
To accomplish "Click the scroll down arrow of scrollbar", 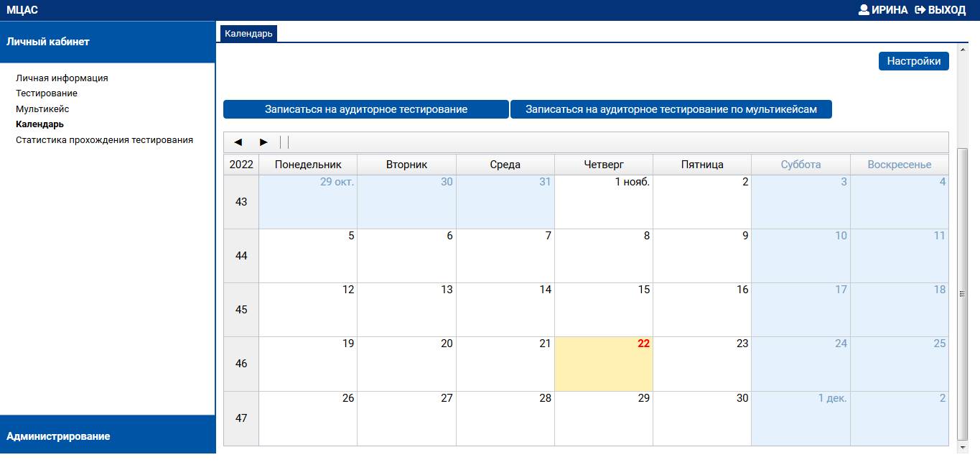I will [963, 447].
